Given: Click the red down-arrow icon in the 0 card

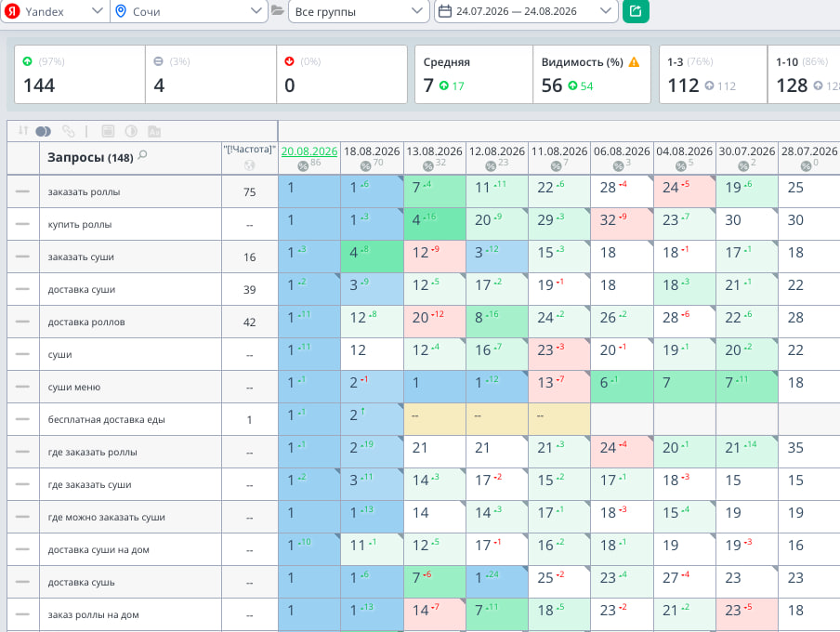Looking at the screenshot, I should (x=289, y=61).
